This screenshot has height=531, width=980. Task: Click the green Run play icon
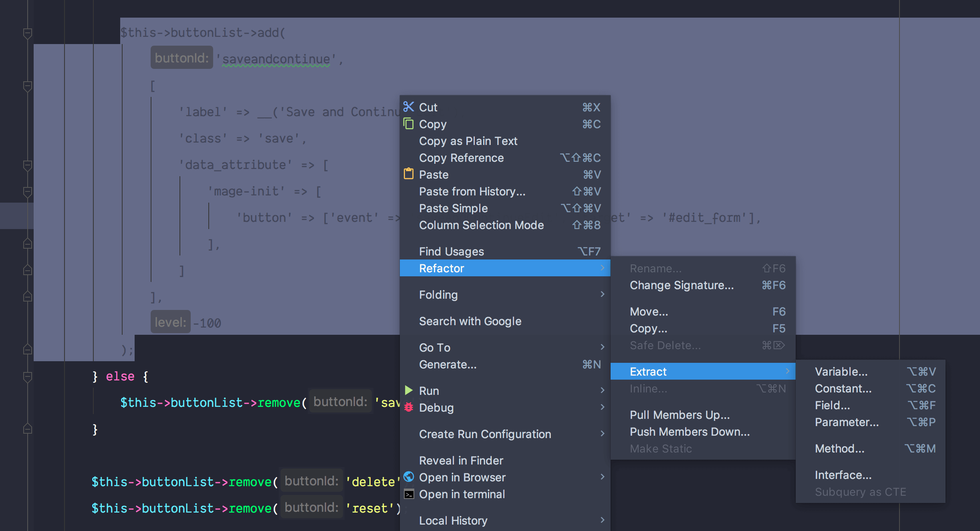click(x=408, y=390)
